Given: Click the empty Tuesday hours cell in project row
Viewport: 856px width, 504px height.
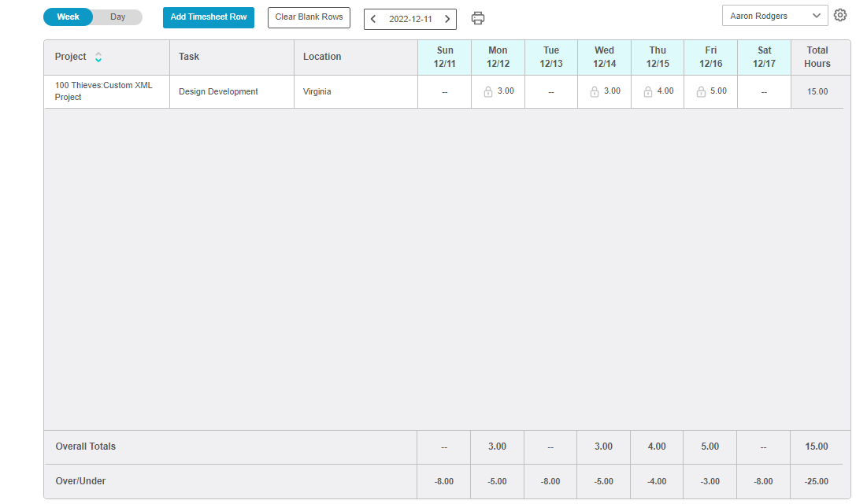Looking at the screenshot, I should (x=551, y=91).
